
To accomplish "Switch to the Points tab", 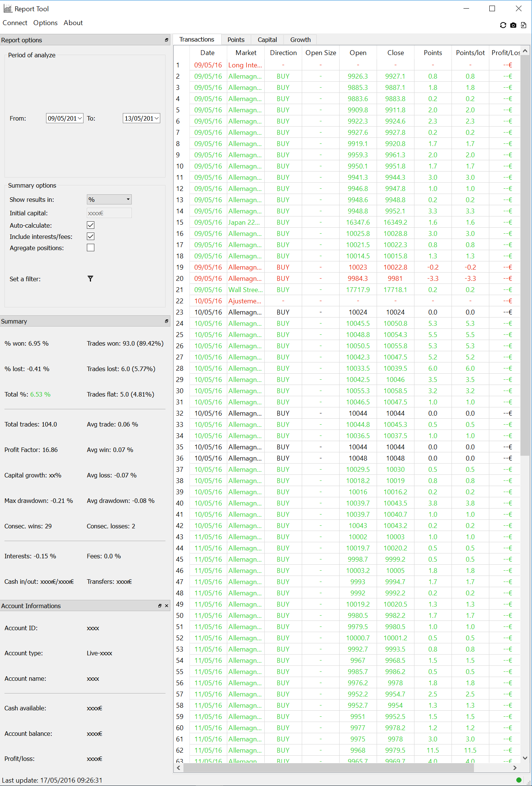I will [236, 40].
